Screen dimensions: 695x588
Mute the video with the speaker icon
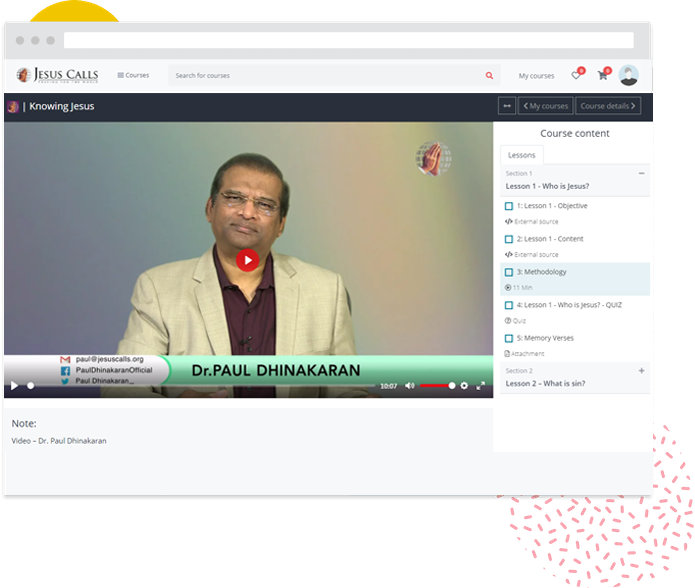(409, 385)
